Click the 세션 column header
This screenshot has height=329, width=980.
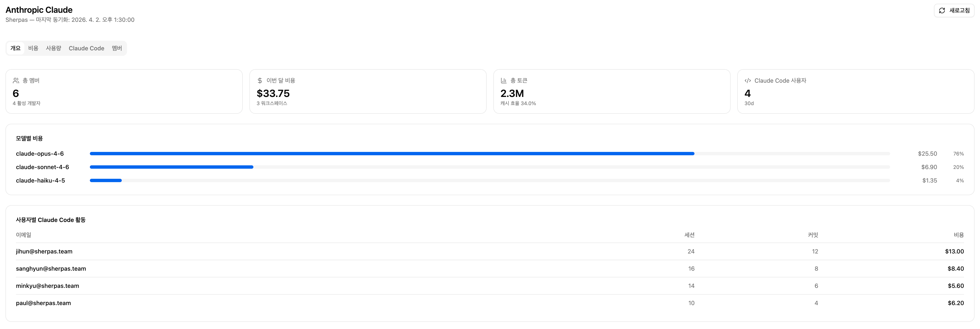(689, 235)
